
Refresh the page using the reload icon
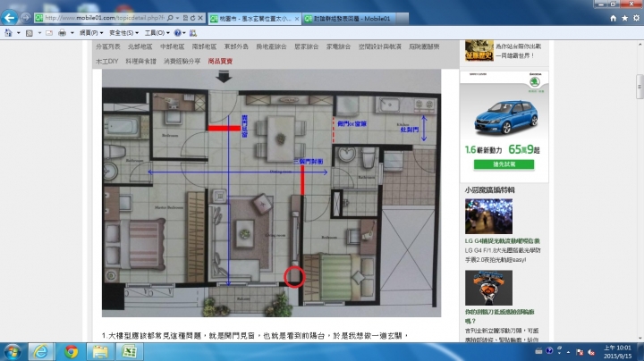[x=192, y=18]
